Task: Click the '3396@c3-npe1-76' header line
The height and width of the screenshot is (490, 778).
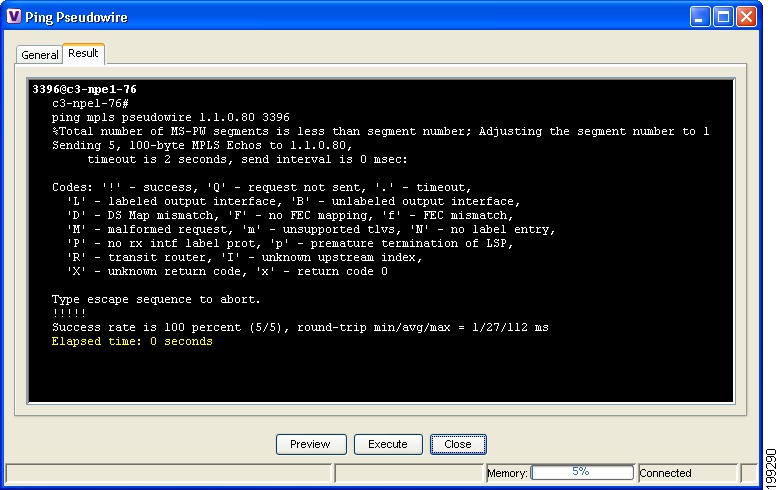Action: 84,89
